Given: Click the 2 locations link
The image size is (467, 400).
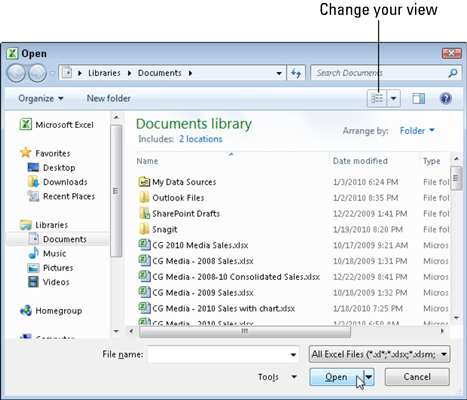Looking at the screenshot, I should (x=201, y=139).
